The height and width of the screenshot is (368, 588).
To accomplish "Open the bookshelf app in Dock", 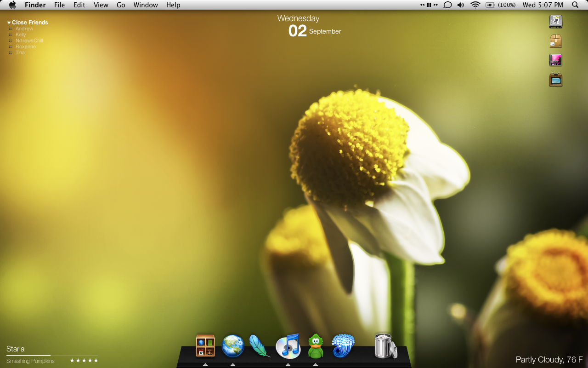I will tap(205, 346).
